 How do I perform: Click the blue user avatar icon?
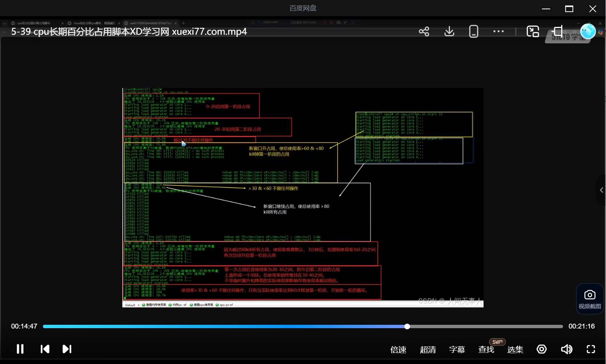(x=588, y=32)
